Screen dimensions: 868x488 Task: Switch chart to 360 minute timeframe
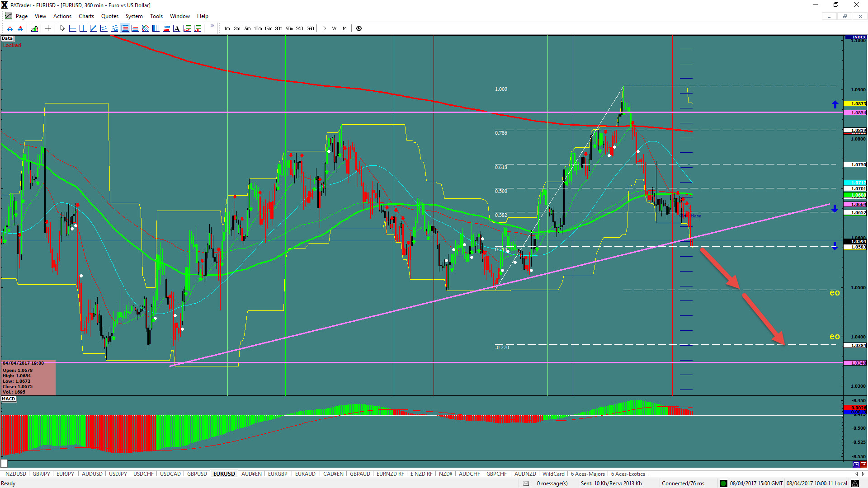point(310,28)
